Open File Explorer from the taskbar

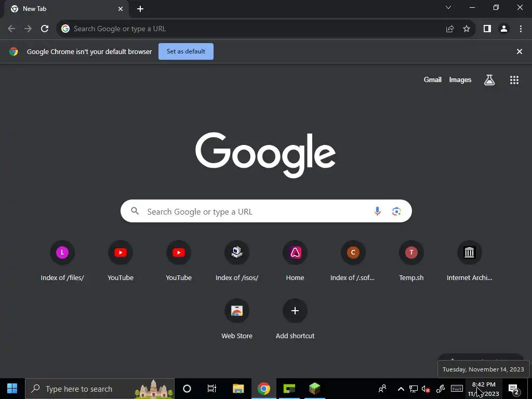pyautogui.click(x=238, y=389)
